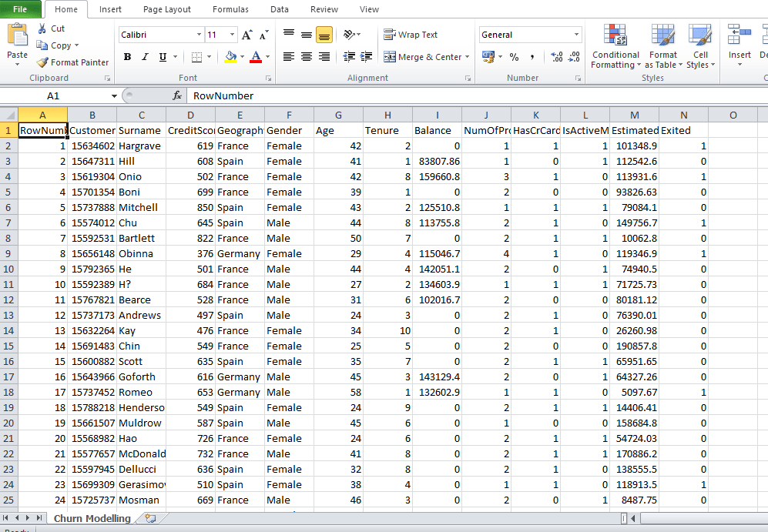The image size is (768, 532).
Task: Apply cell borders button
Action: (x=196, y=57)
